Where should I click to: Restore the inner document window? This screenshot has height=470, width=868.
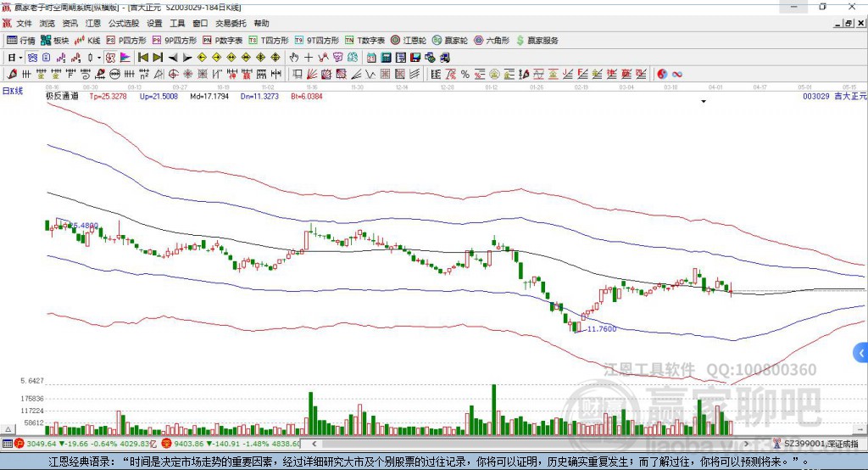coord(849,23)
